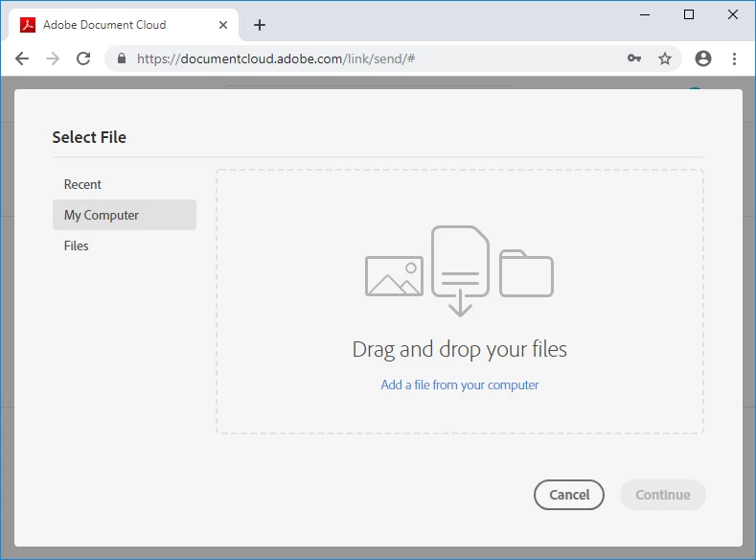Open saved passwords key icon
Viewport: 756px width, 560px height.
634,58
